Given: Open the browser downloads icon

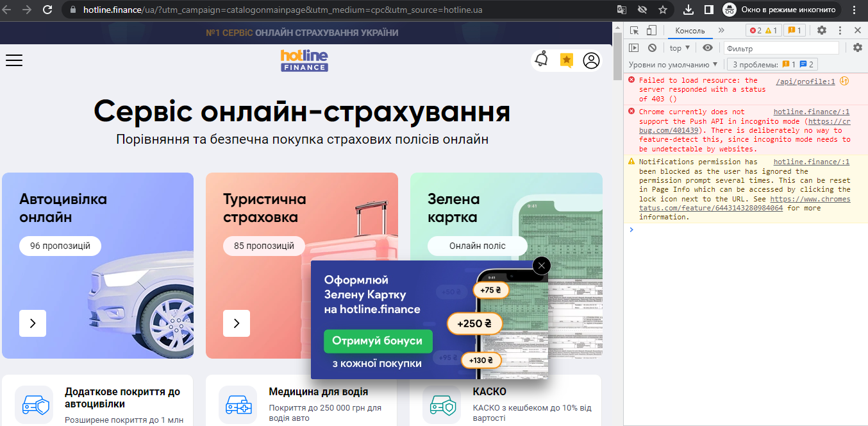Looking at the screenshot, I should [x=689, y=10].
